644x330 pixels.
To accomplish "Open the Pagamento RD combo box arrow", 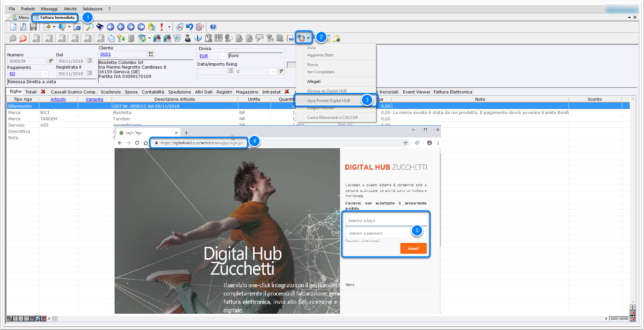I will 45,74.
